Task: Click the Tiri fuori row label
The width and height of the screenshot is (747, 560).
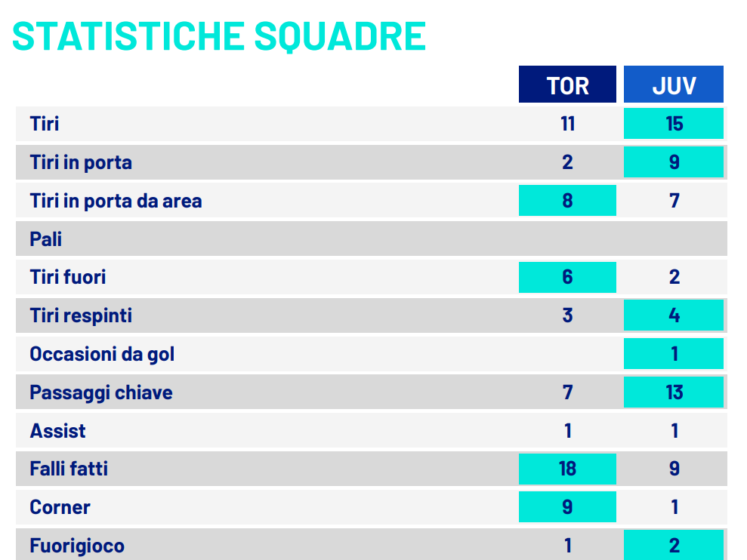Action: click(x=68, y=277)
